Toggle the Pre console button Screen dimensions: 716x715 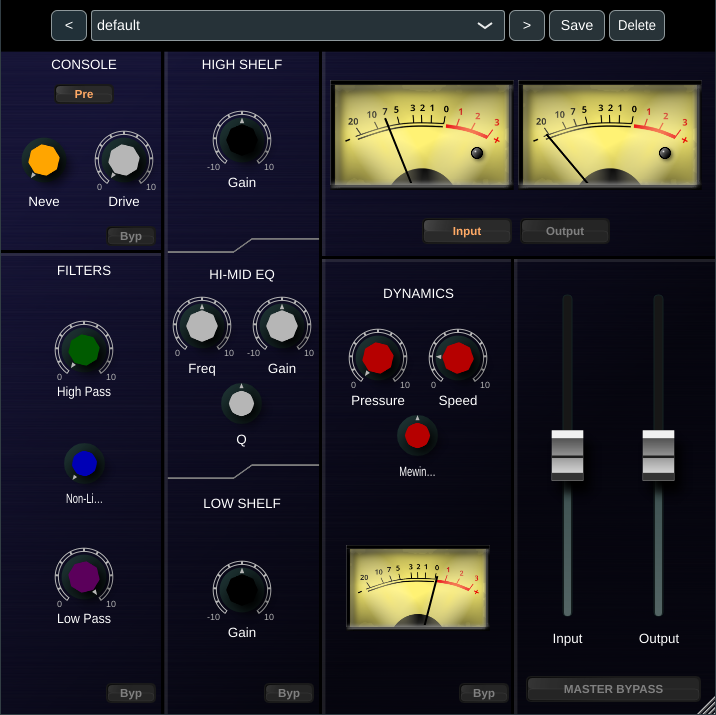pos(84,94)
